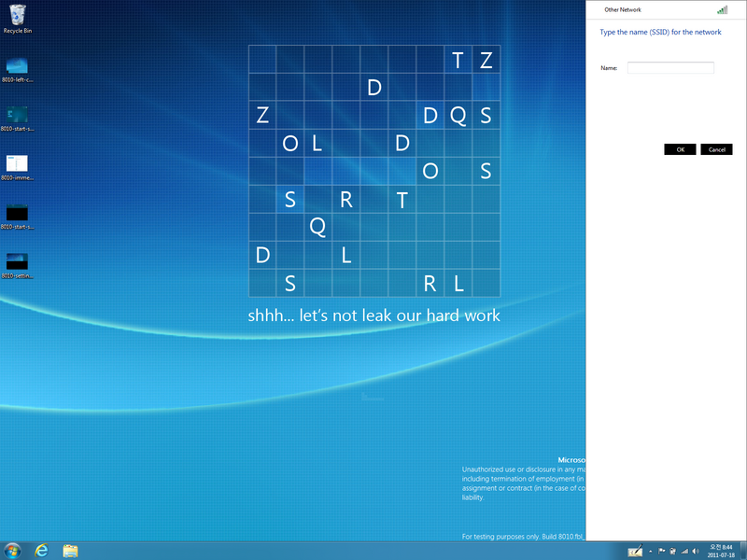The height and width of the screenshot is (560, 747).
Task: Show hidden tray icons arrow
Action: coord(650,552)
